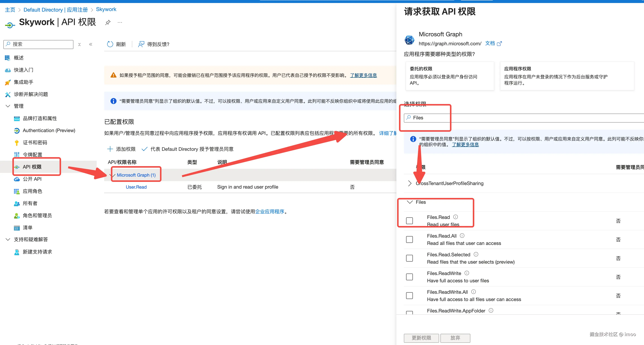Click the 公开 API cloud icon
The image size is (644, 345).
(x=17, y=179)
